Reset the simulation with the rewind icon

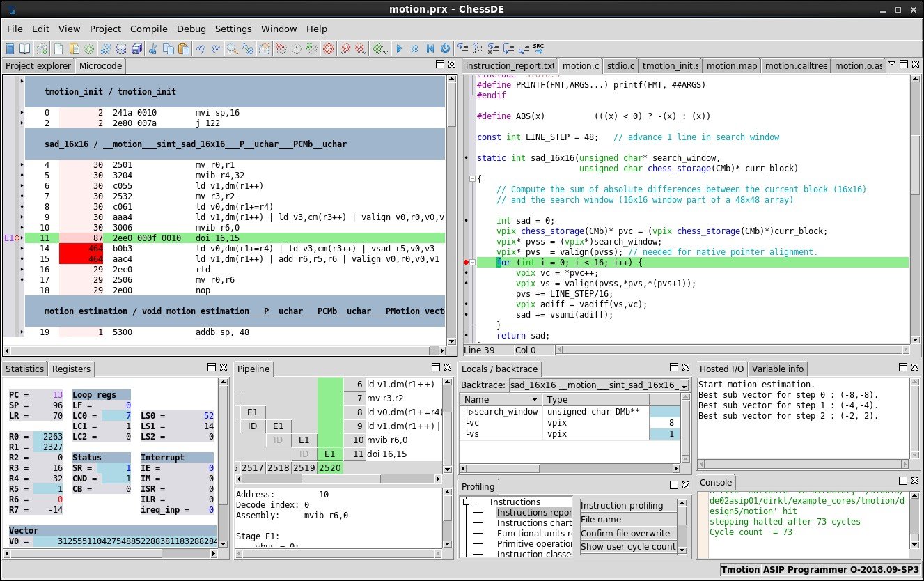tap(430, 47)
